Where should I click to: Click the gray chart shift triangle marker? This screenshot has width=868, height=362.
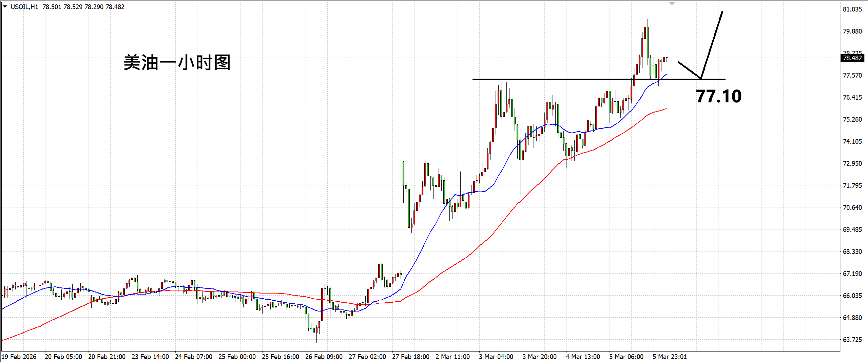point(672,4)
